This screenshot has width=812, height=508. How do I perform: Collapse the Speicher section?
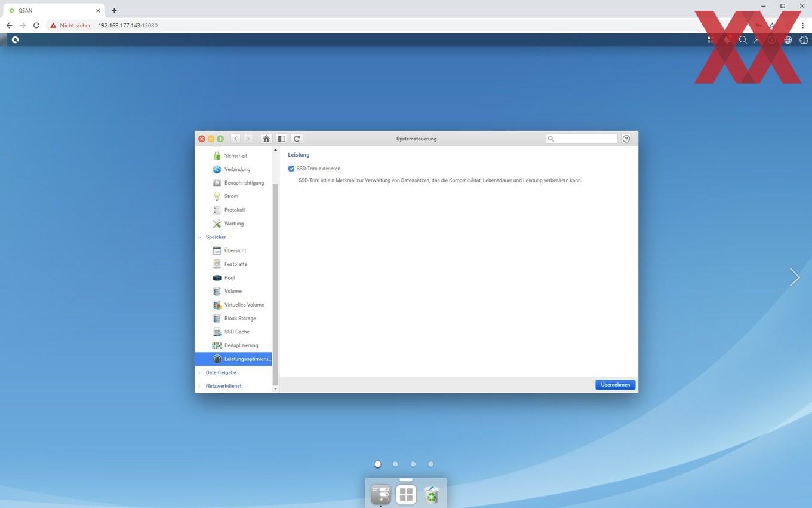click(x=199, y=237)
